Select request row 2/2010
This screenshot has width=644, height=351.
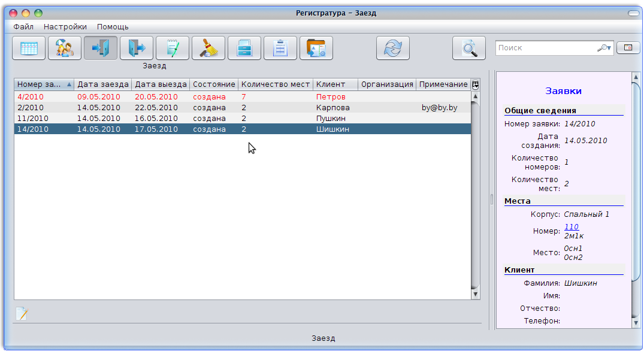click(242, 108)
